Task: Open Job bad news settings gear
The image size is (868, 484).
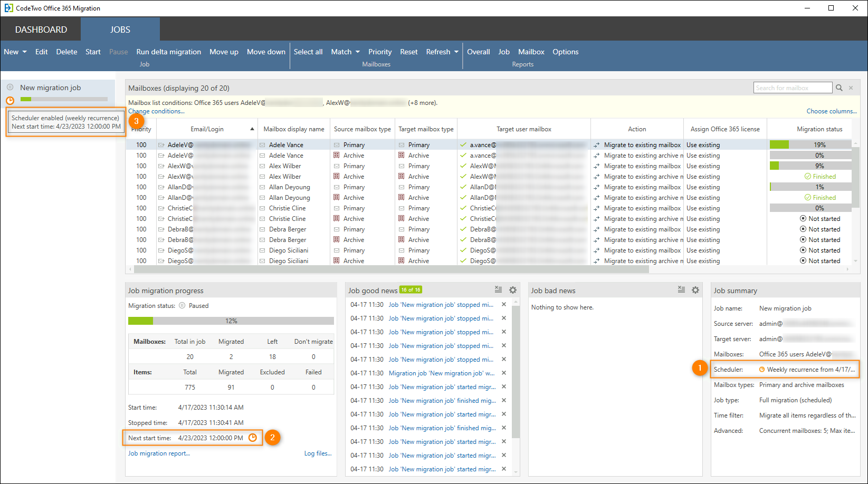Action: point(695,290)
